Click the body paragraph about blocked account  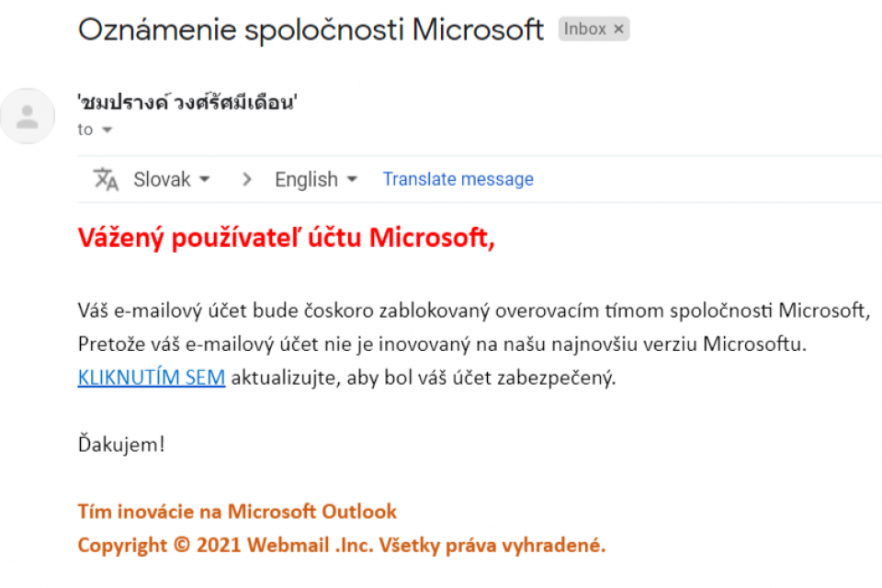(474, 344)
